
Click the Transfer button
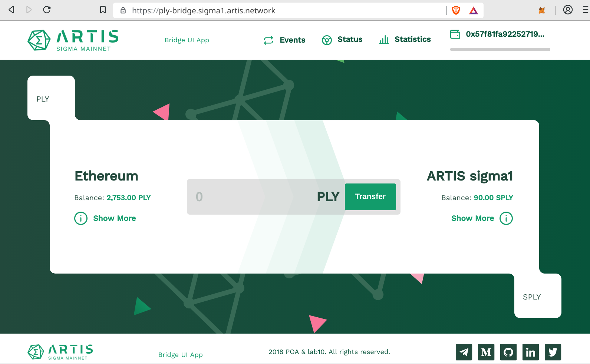(370, 197)
